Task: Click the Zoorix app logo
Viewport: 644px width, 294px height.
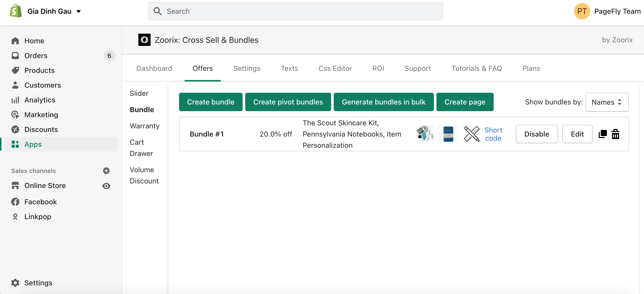Action: click(144, 40)
